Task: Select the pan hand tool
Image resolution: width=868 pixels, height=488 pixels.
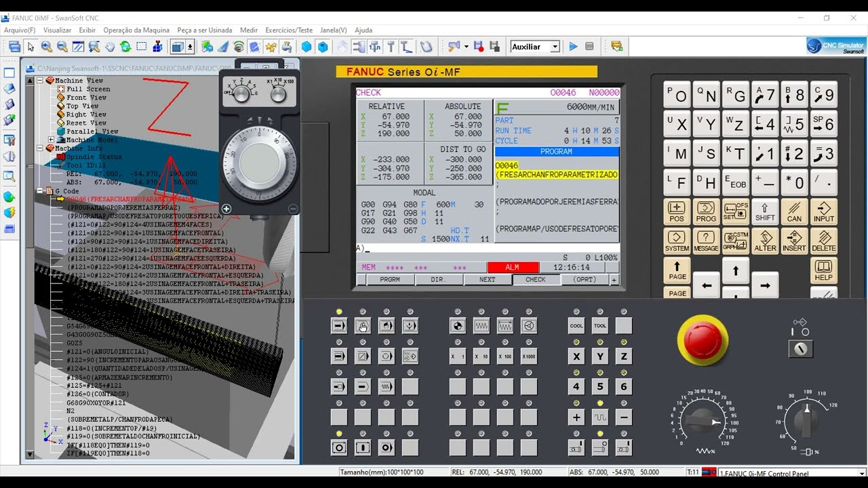Action: (x=110, y=47)
